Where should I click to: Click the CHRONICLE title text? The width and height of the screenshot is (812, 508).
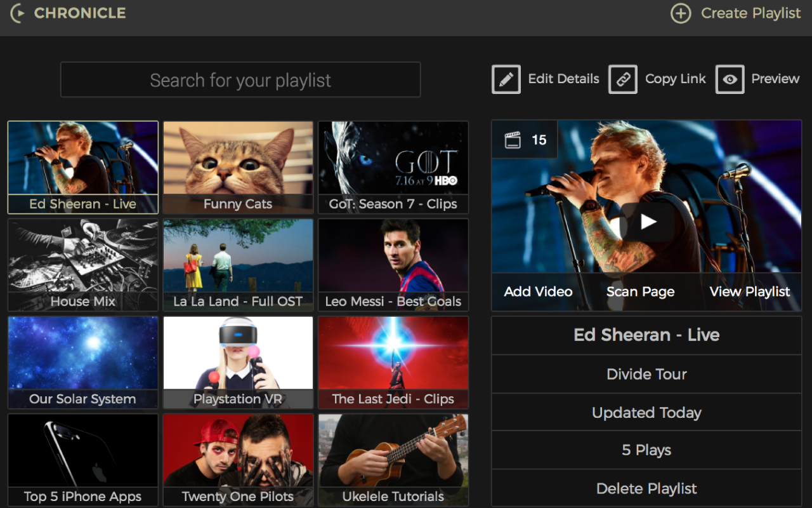click(x=80, y=13)
